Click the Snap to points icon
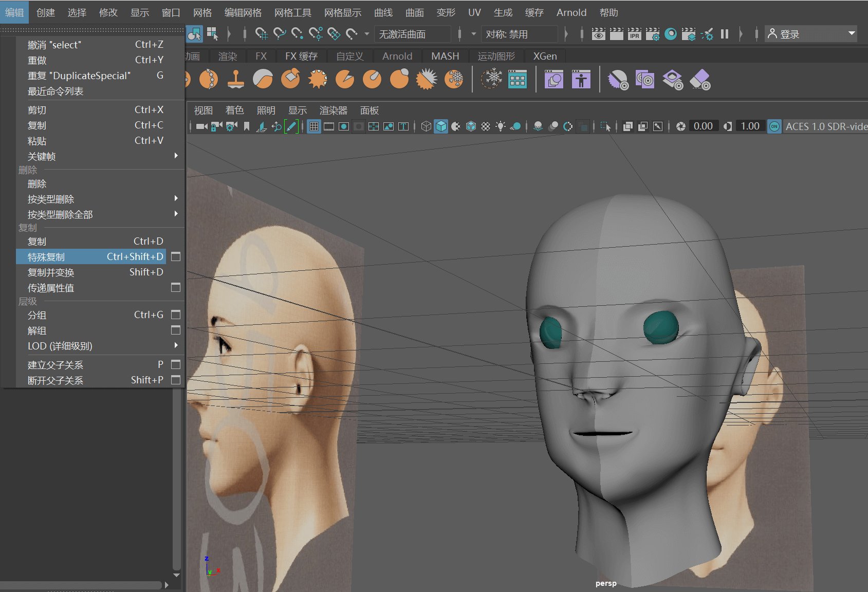The width and height of the screenshot is (868, 592). (x=298, y=34)
